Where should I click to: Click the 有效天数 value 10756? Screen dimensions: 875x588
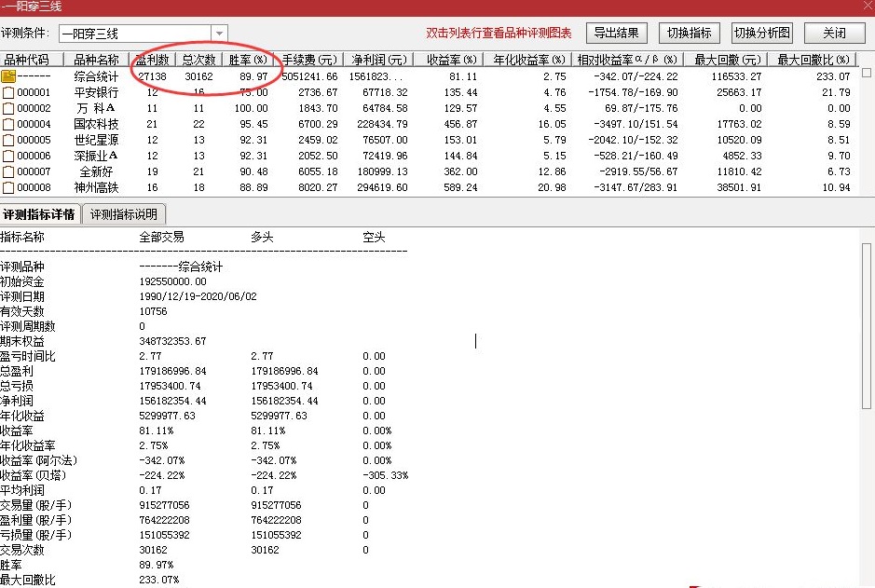(153, 311)
